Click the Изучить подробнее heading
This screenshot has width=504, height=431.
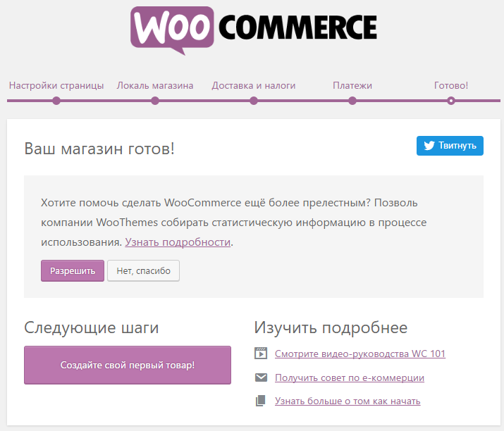pos(331,328)
